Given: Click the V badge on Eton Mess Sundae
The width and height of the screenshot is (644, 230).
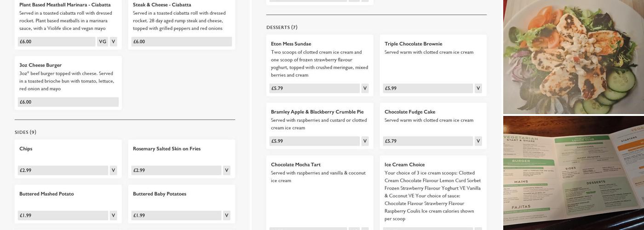Looking at the screenshot, I should point(365,88).
